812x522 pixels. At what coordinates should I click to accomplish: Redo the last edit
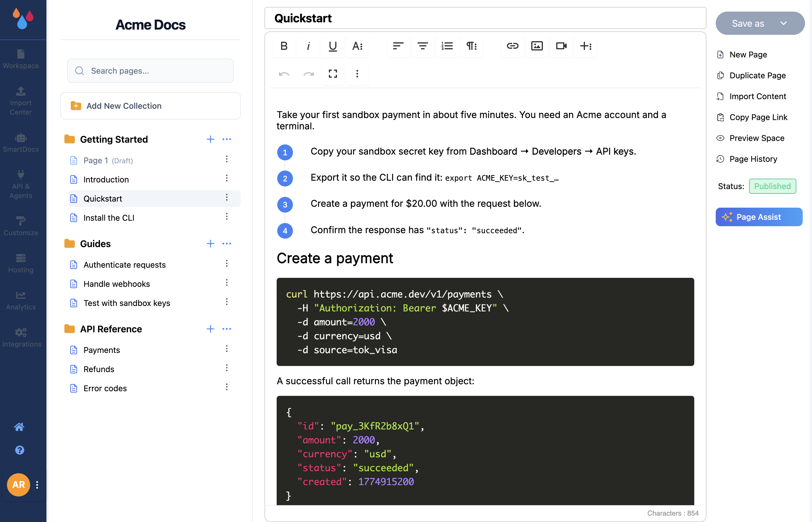coord(308,74)
